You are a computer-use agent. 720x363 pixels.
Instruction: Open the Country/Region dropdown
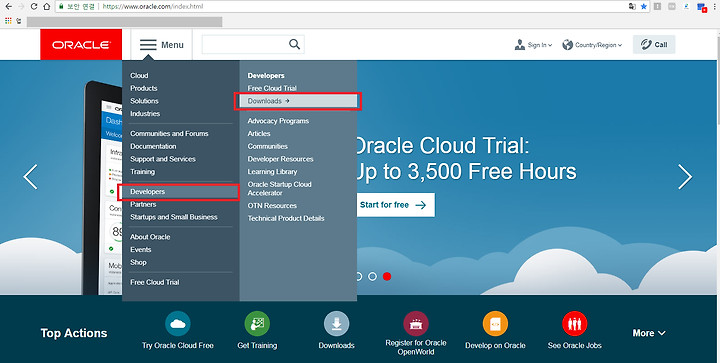pyautogui.click(x=592, y=45)
